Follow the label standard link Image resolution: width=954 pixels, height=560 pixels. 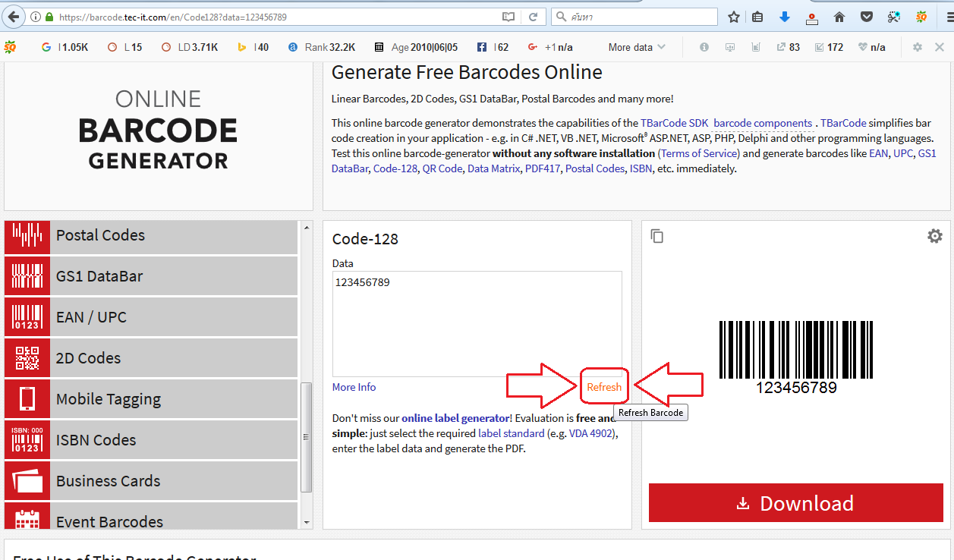coord(511,433)
